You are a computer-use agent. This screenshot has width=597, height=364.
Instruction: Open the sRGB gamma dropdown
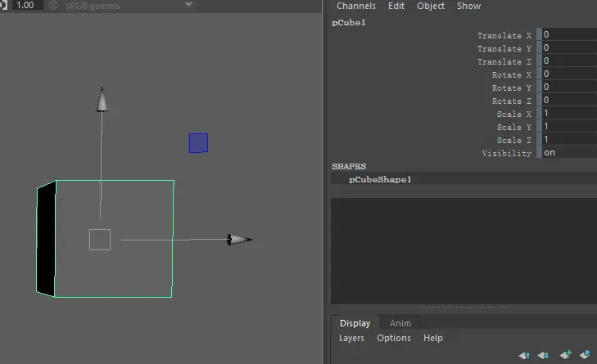click(189, 5)
